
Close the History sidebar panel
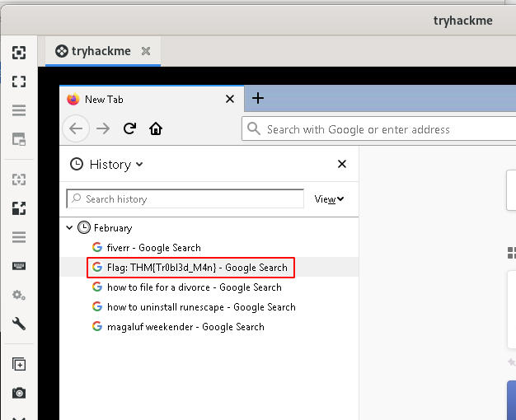click(x=342, y=165)
